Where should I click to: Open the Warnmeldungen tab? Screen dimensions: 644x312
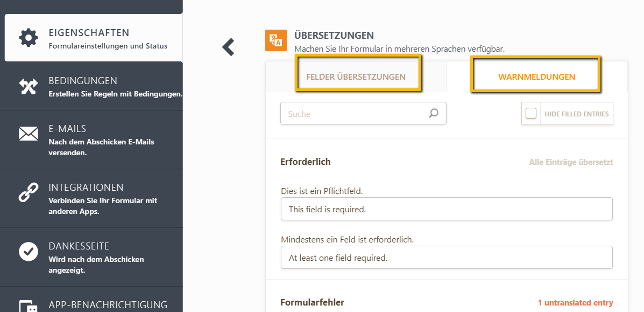tap(535, 77)
